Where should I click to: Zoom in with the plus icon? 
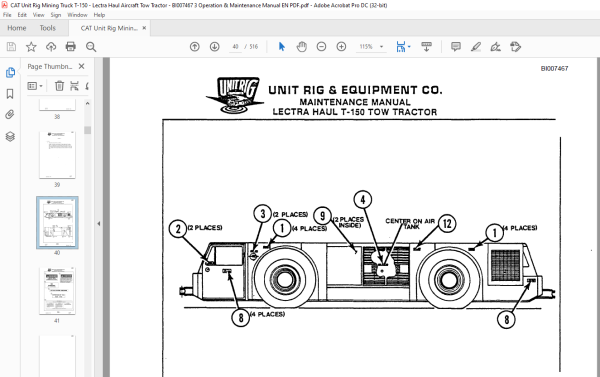click(x=341, y=47)
